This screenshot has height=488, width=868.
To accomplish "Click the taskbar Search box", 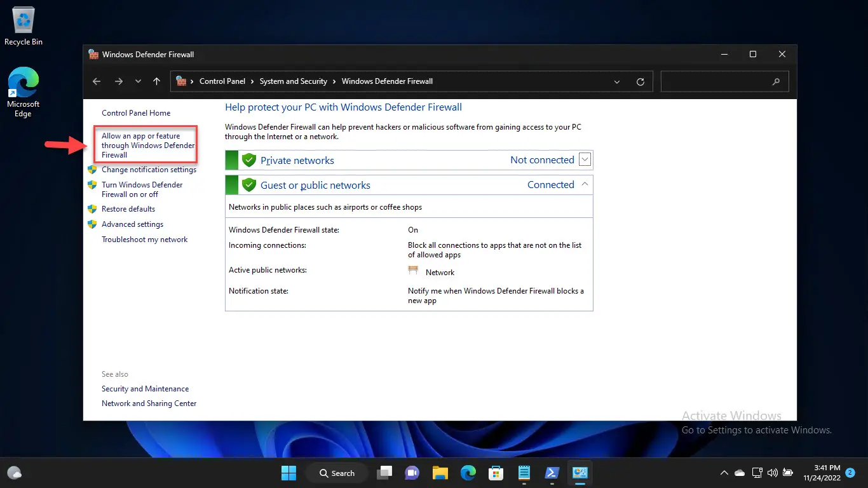I will [x=337, y=473].
